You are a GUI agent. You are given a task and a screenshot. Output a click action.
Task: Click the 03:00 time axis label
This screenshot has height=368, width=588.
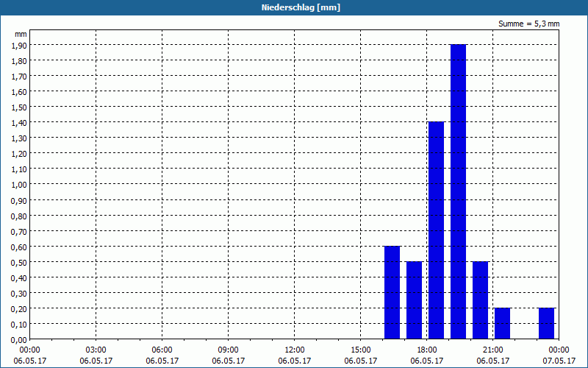pos(96,350)
